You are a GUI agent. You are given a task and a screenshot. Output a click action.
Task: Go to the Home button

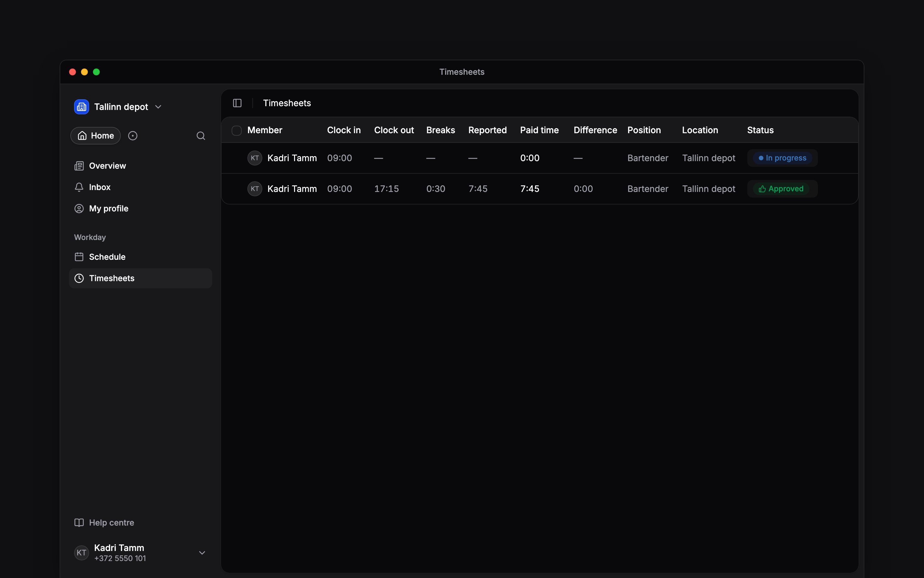click(95, 136)
